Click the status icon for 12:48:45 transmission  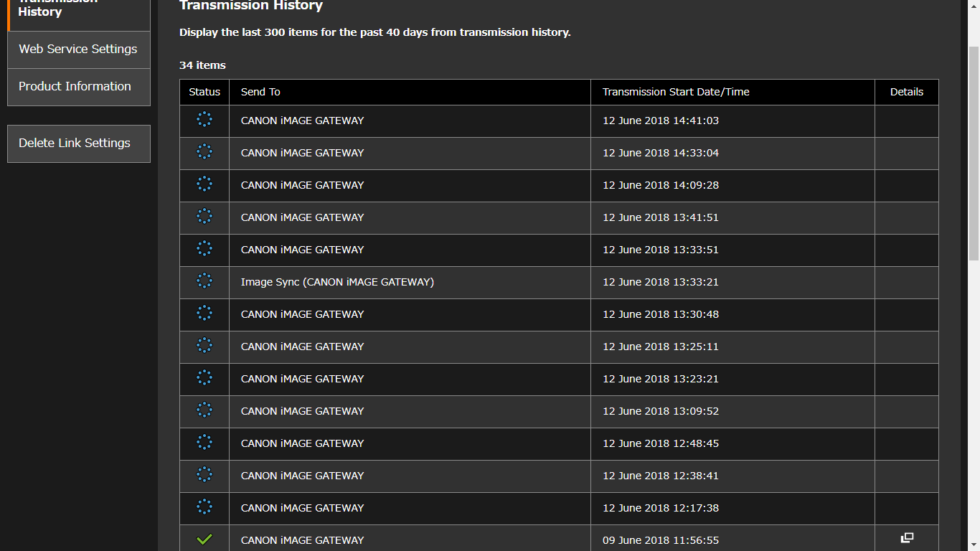[x=204, y=443]
